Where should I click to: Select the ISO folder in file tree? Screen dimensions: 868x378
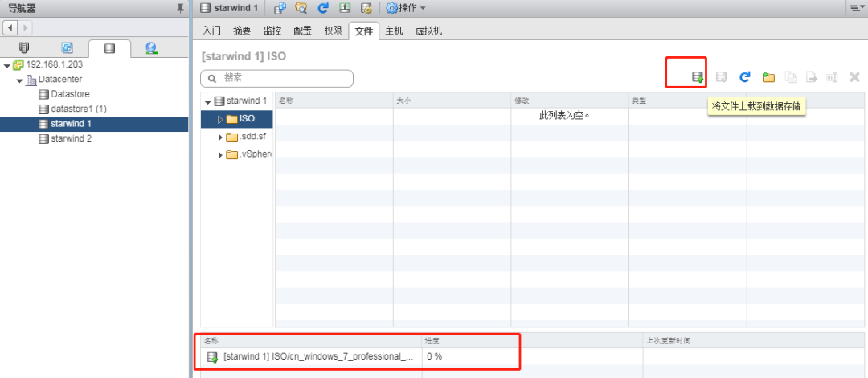coord(247,119)
